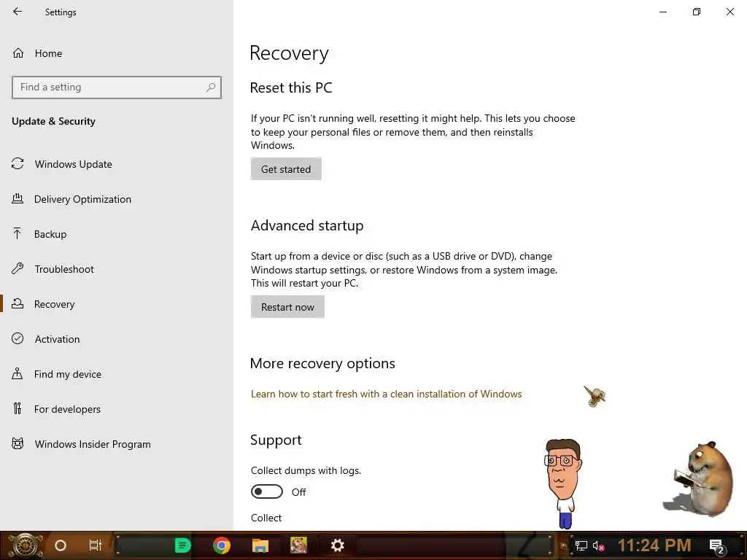Viewport: 747px width, 560px height.
Task: Open the green notes app in taskbar
Action: 182,545
